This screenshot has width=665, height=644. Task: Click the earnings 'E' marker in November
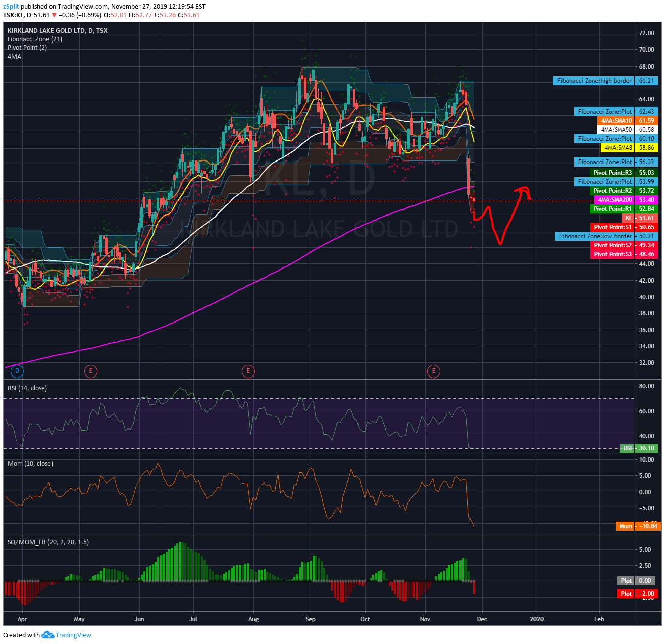(x=433, y=371)
